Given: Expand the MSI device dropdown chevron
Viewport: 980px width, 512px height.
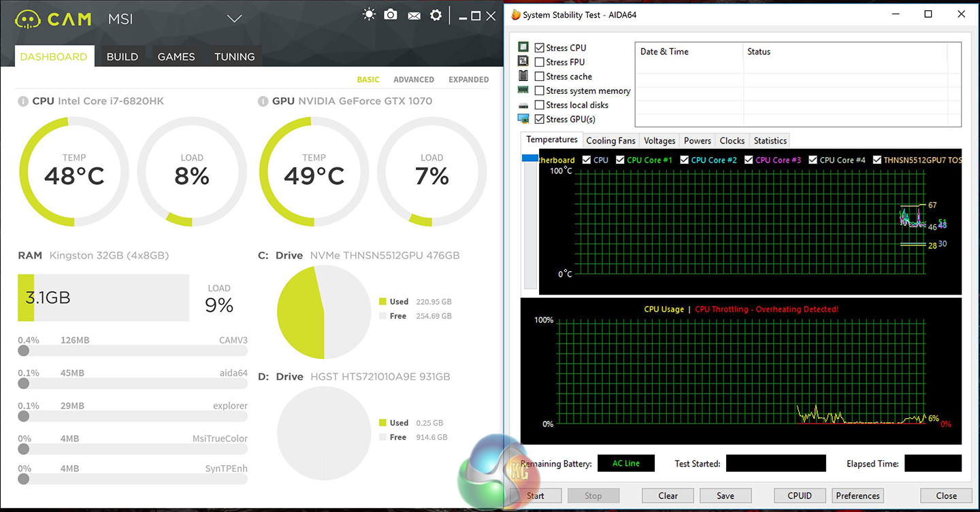Looking at the screenshot, I should (234, 19).
